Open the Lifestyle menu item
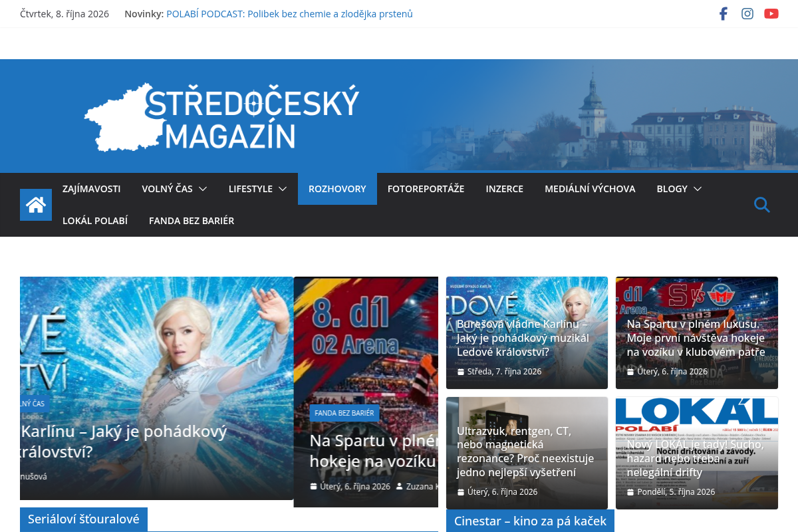798x532 pixels. [x=251, y=189]
